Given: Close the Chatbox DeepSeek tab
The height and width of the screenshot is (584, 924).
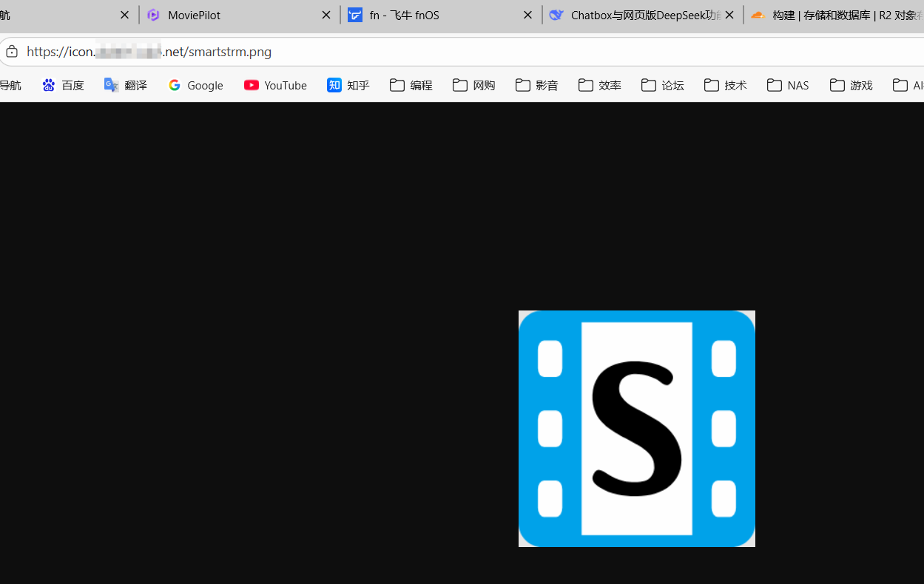Looking at the screenshot, I should pyautogui.click(x=729, y=15).
